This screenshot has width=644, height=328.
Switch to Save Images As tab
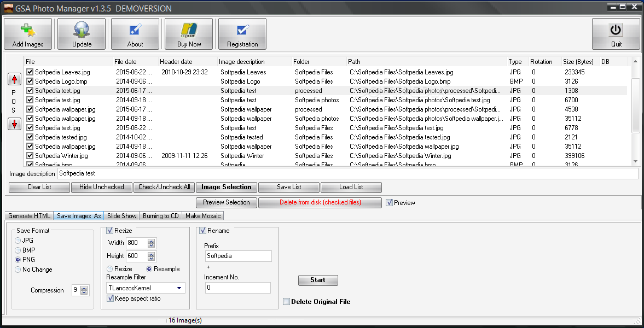pyautogui.click(x=79, y=215)
